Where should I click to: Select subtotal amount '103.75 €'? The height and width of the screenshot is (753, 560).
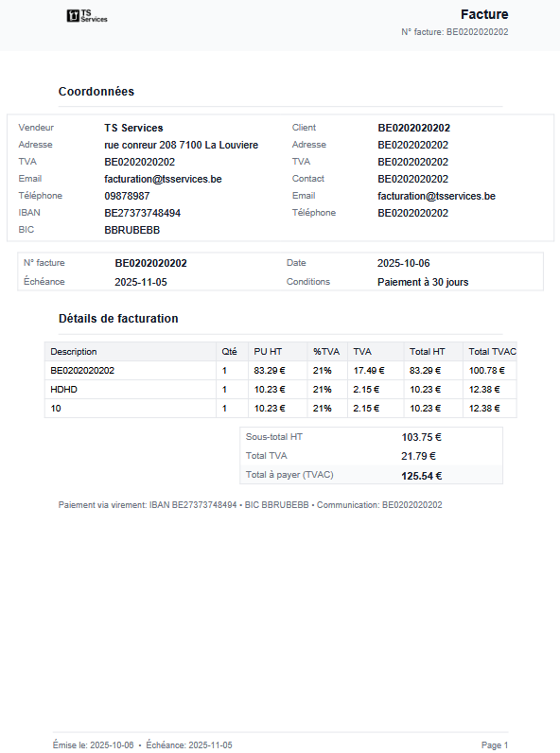tap(421, 437)
